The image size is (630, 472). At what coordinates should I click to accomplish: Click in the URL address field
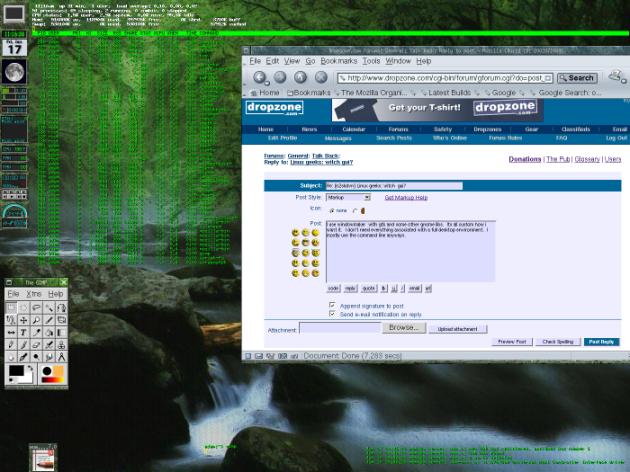tap(445, 78)
